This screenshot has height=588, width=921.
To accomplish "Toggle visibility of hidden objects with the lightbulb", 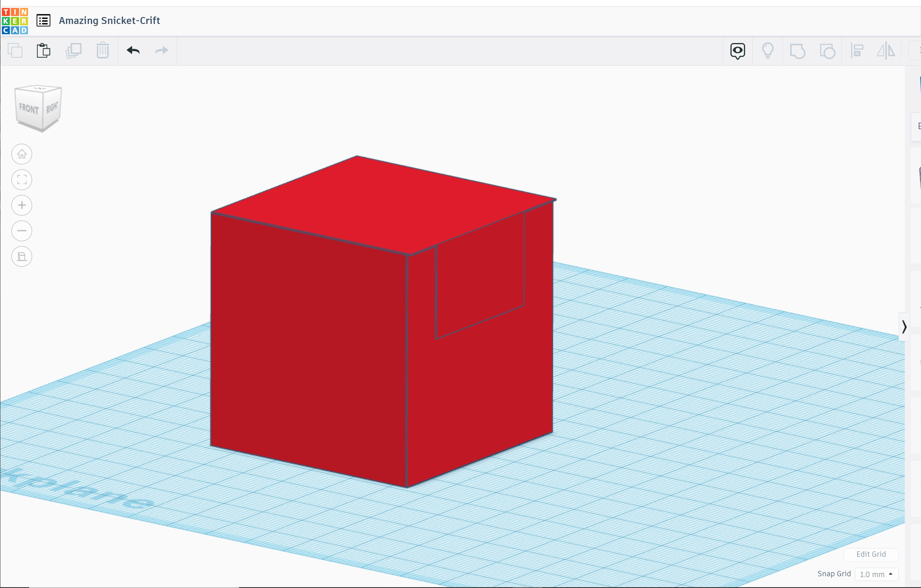I will pos(767,50).
